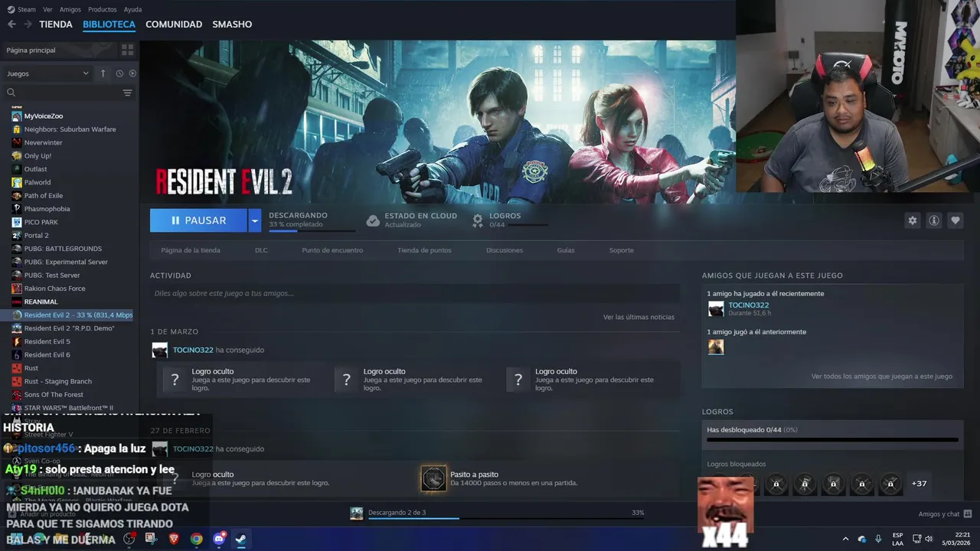
Task: Click the achievements progress bar 0/44
Action: point(832,440)
